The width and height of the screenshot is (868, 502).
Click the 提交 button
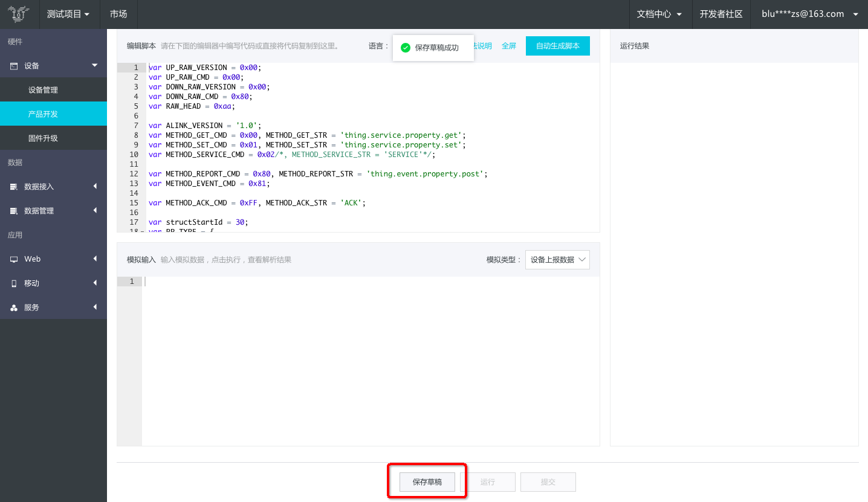pos(548,482)
